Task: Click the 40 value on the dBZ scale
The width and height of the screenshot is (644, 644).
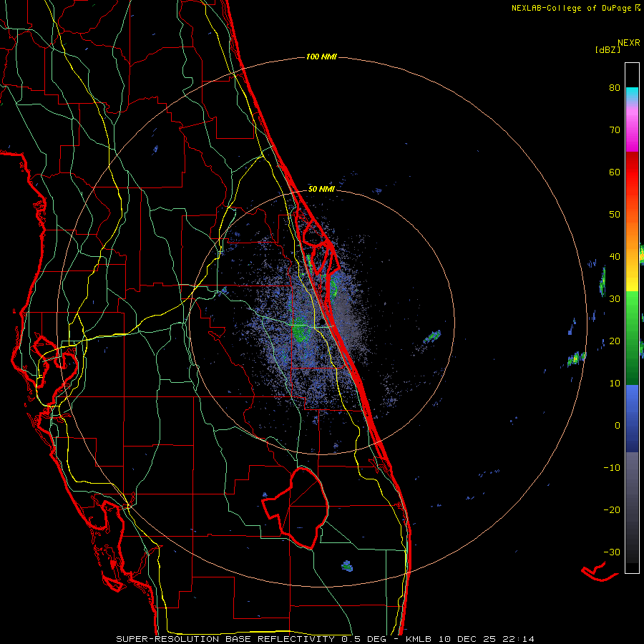Action: [x=615, y=257]
